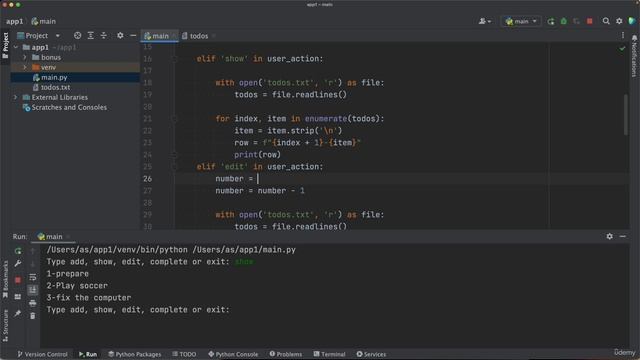
Task: Open Run panel settings gear
Action: [609, 236]
